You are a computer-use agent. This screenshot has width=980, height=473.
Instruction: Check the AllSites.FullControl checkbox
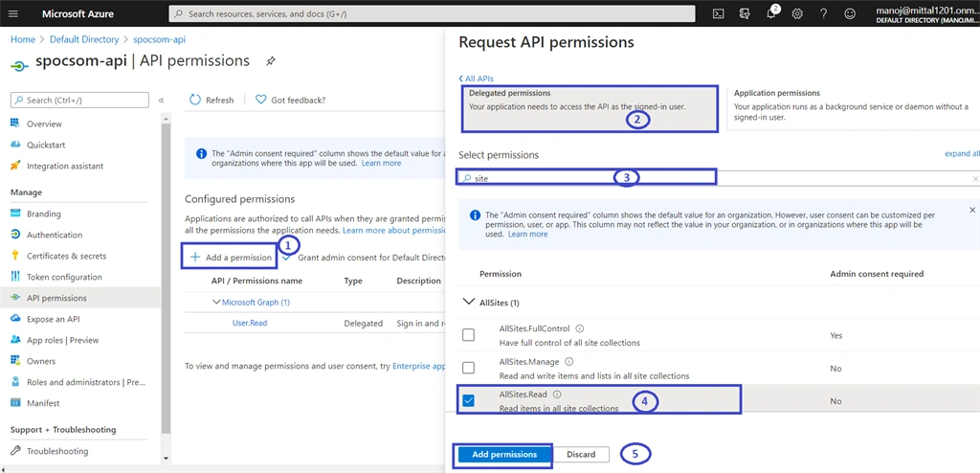click(468, 335)
